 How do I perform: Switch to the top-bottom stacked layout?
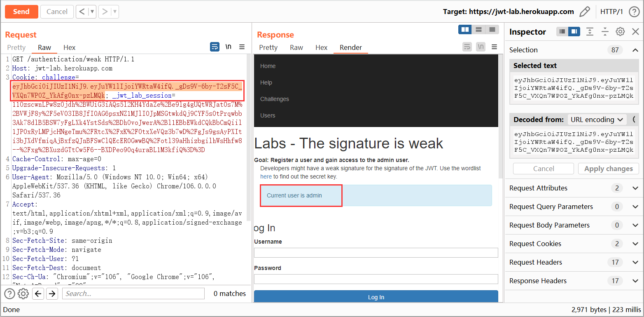[x=478, y=29]
